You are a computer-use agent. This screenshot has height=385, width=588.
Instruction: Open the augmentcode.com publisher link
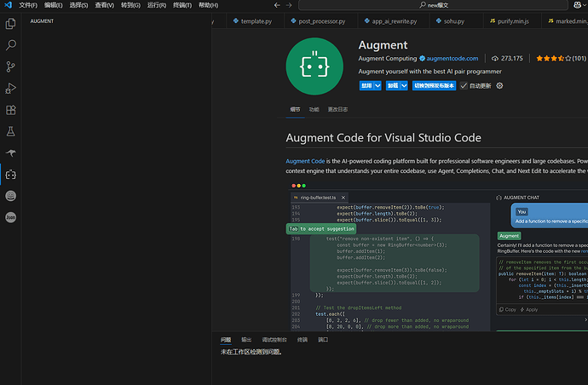coord(453,59)
